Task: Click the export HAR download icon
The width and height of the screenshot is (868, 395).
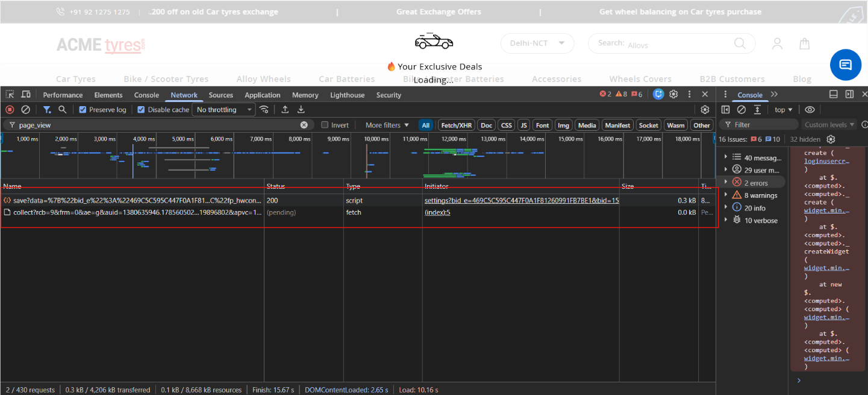Action: pyautogui.click(x=301, y=109)
